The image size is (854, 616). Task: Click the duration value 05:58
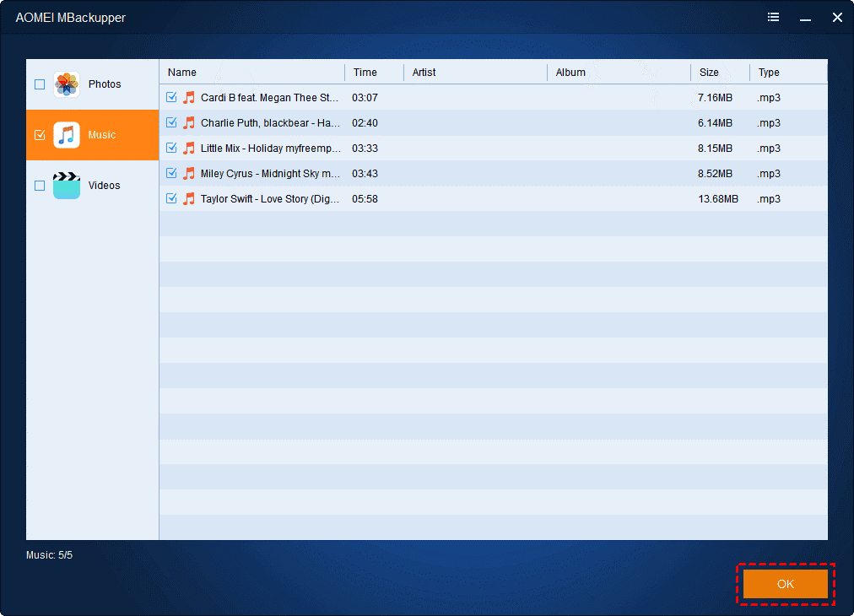click(x=365, y=199)
